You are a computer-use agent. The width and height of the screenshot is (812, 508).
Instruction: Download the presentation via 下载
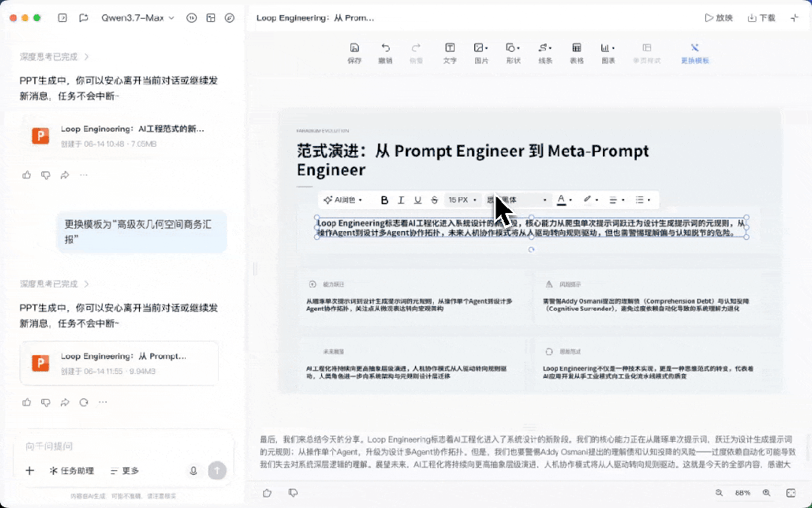(761, 17)
